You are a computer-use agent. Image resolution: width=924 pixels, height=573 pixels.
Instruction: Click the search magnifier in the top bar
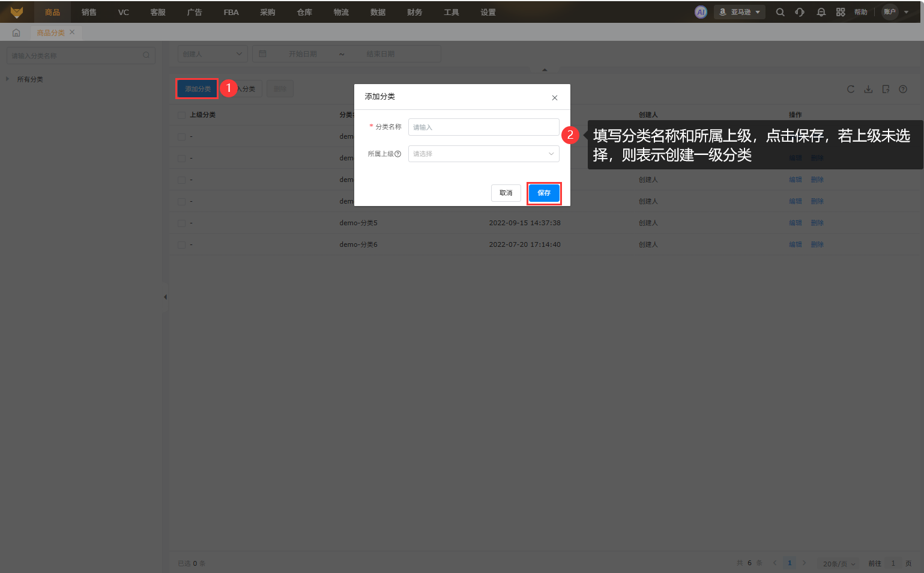pyautogui.click(x=780, y=12)
